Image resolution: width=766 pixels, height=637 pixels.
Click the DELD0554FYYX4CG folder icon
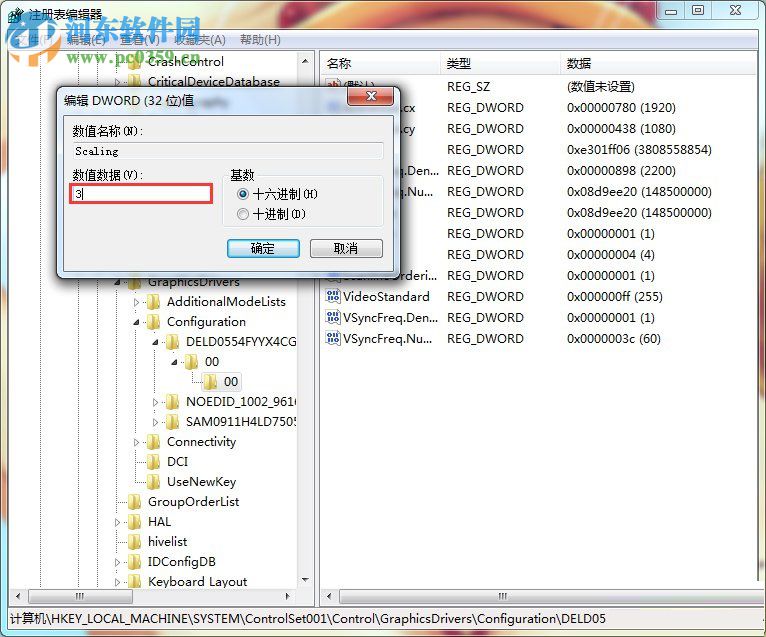[x=172, y=342]
